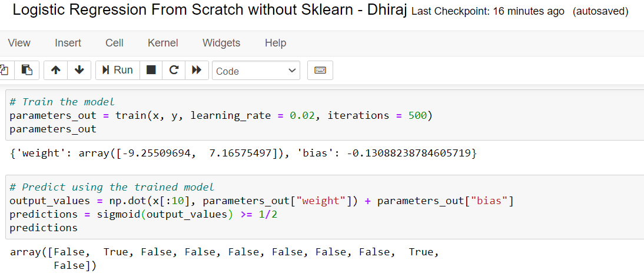Open the View menu
The height and width of the screenshot is (280, 644).
pos(19,43)
